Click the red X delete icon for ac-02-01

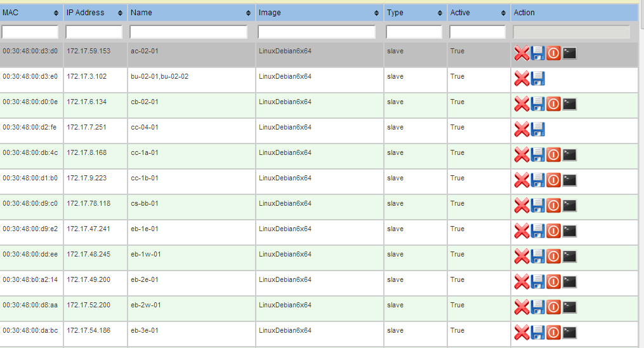[x=522, y=53]
